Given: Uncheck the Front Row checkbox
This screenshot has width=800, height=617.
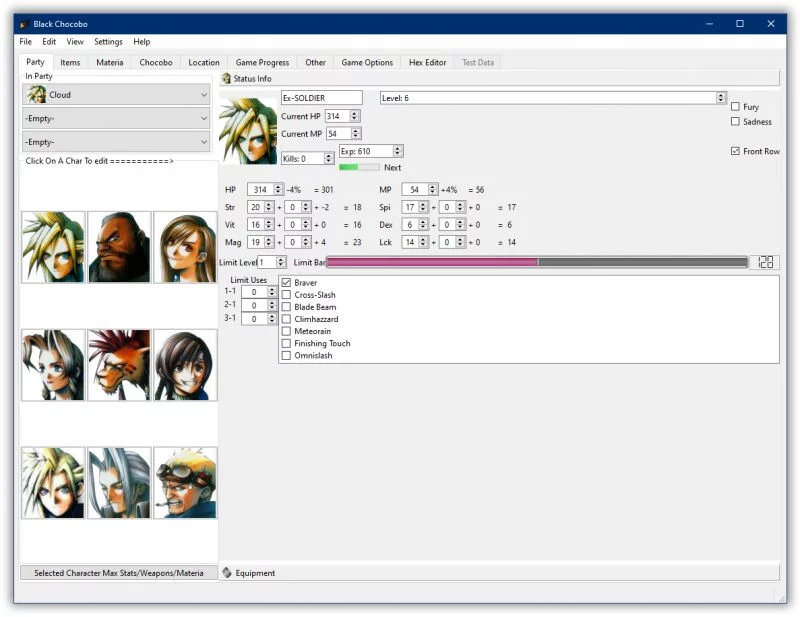Looking at the screenshot, I should click(735, 151).
